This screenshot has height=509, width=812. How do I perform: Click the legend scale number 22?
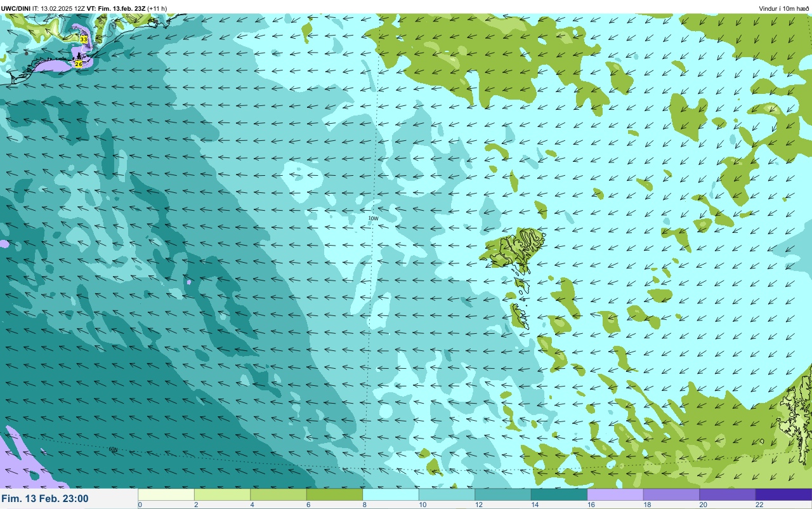pyautogui.click(x=759, y=505)
